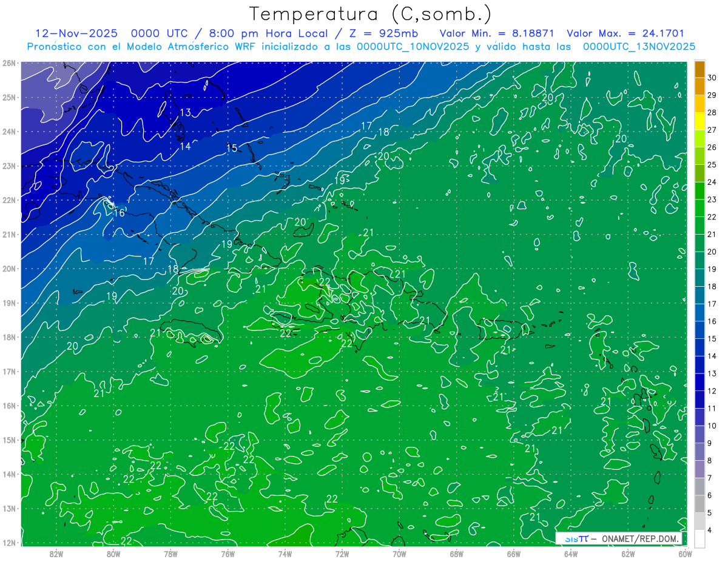
Task: Click the "18N" latitude axis label
Action: point(9,337)
